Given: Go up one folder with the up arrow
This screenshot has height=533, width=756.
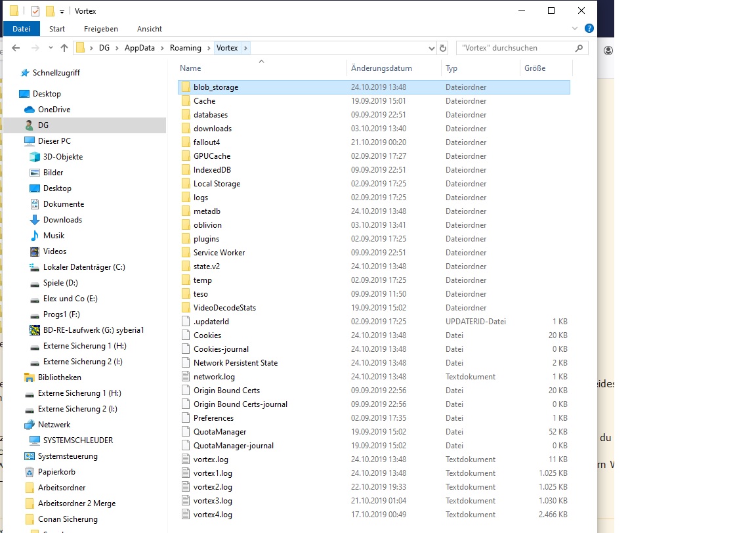Looking at the screenshot, I should (64, 48).
